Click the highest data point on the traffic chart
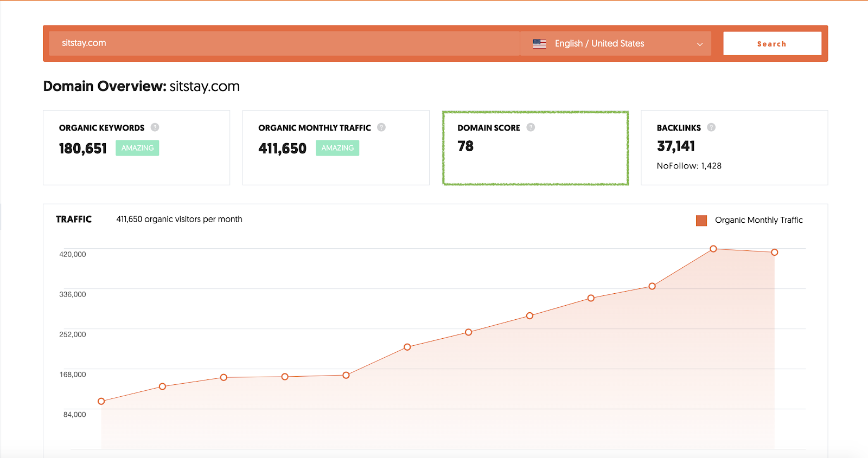The image size is (868, 458). 713,249
